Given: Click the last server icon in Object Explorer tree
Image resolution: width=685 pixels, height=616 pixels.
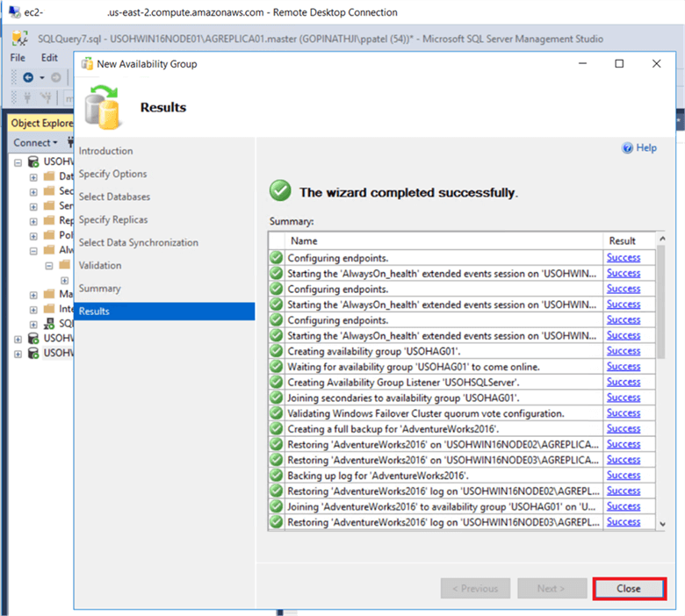Looking at the screenshot, I should (x=33, y=354).
